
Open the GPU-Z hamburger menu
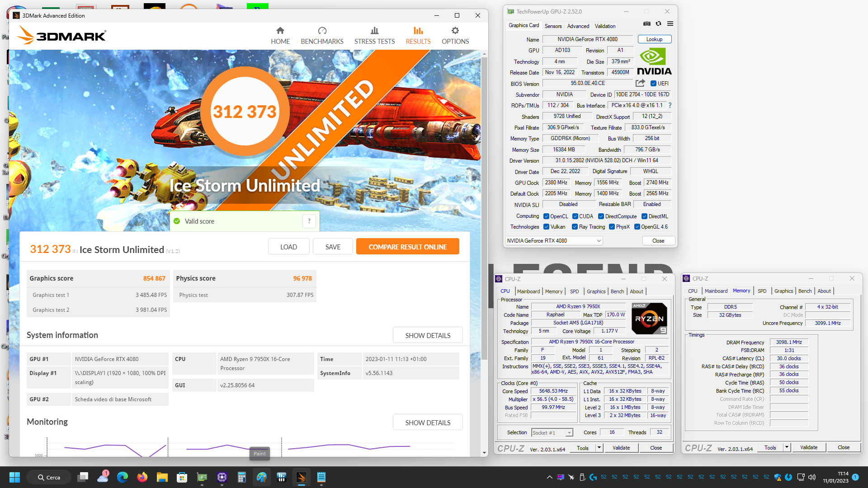point(670,24)
